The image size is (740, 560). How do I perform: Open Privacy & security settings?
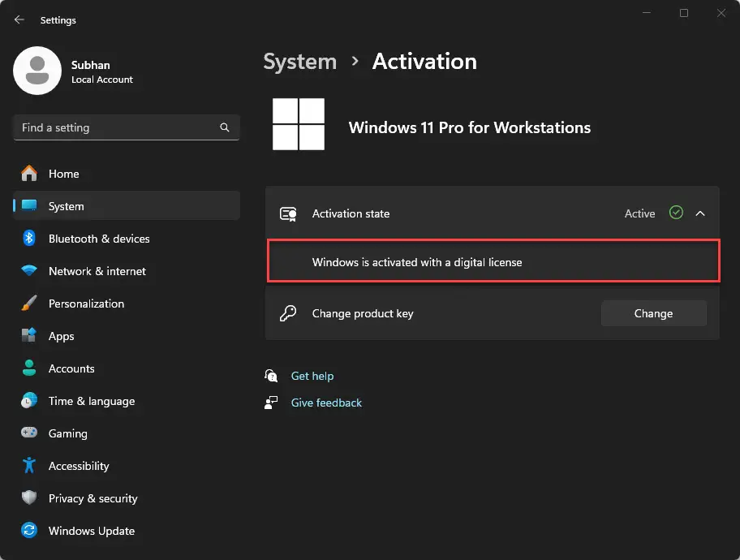tap(93, 498)
